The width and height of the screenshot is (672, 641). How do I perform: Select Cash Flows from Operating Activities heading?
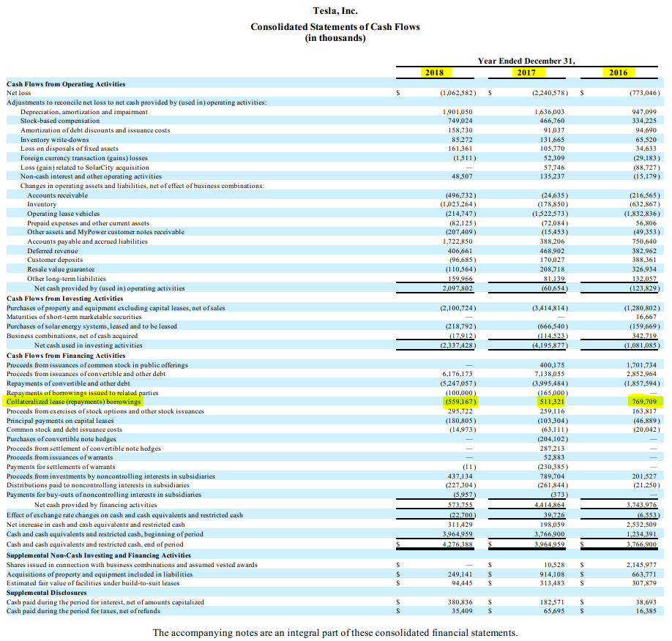(x=66, y=84)
